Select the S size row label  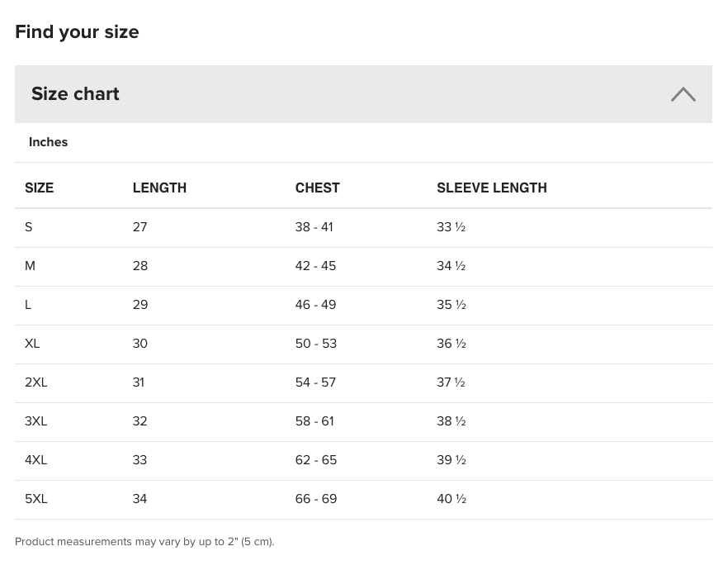point(29,227)
